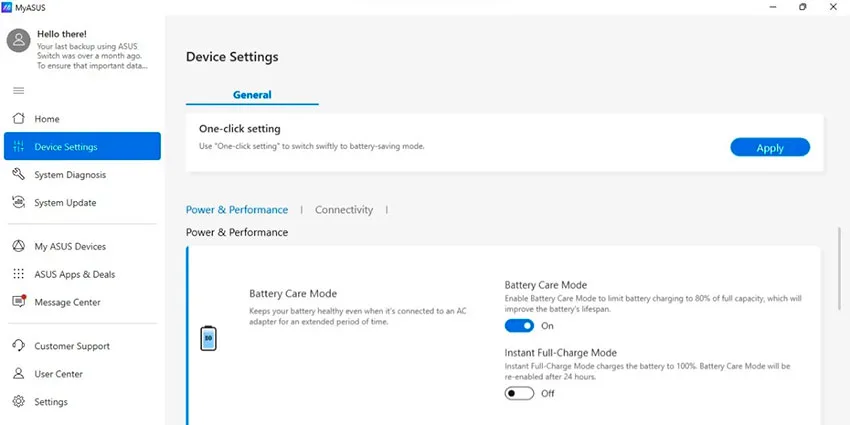Apply the One-click setting
This screenshot has width=850, height=425.
pyautogui.click(x=770, y=147)
